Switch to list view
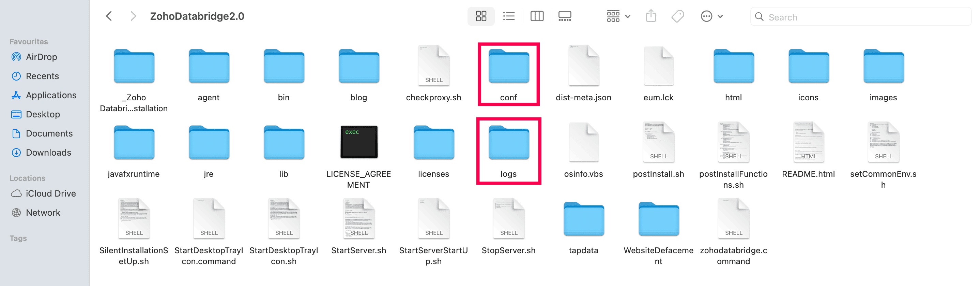Image resolution: width=980 pixels, height=286 pixels. (x=509, y=16)
